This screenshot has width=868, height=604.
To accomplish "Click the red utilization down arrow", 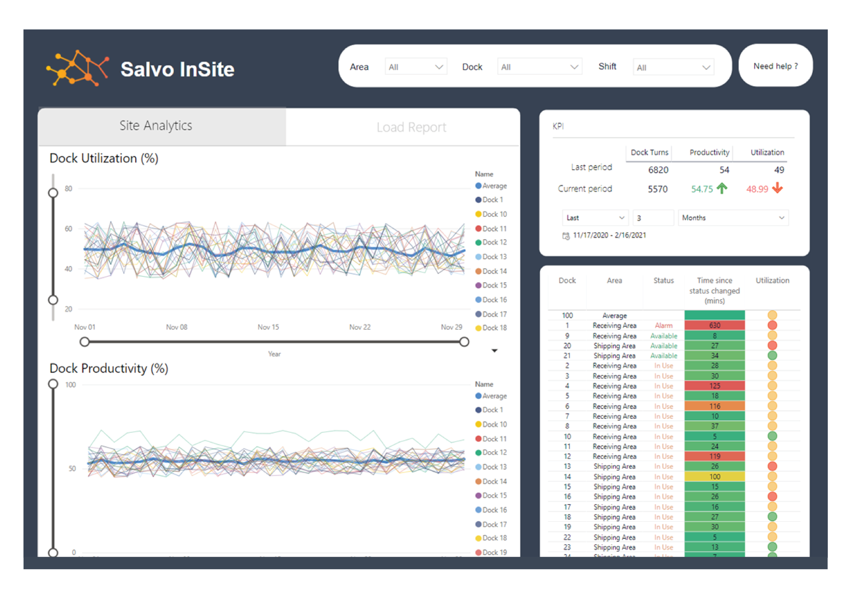I will [x=777, y=188].
